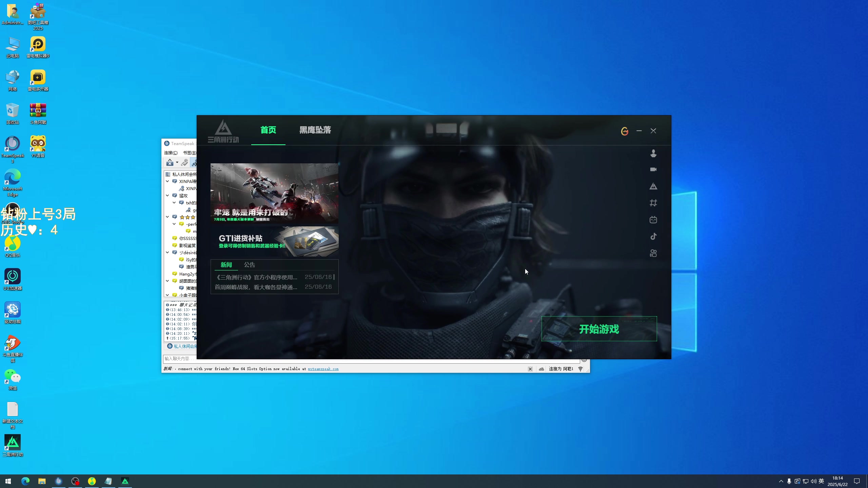Click the signal strength icon in TeamSpeak status bar
Viewport: 868px width, 488px height.
580,369
